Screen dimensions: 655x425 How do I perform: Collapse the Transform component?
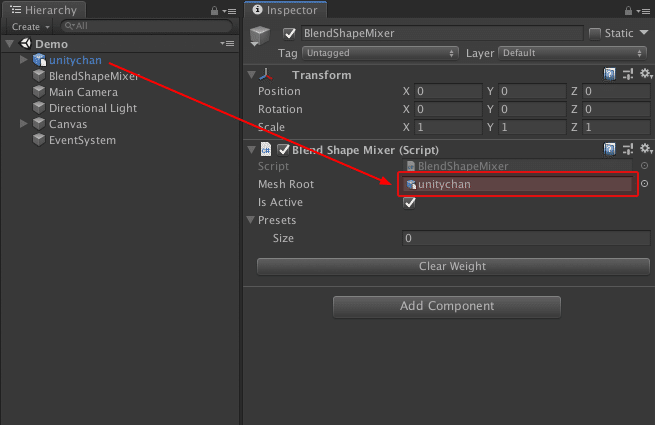coord(251,75)
